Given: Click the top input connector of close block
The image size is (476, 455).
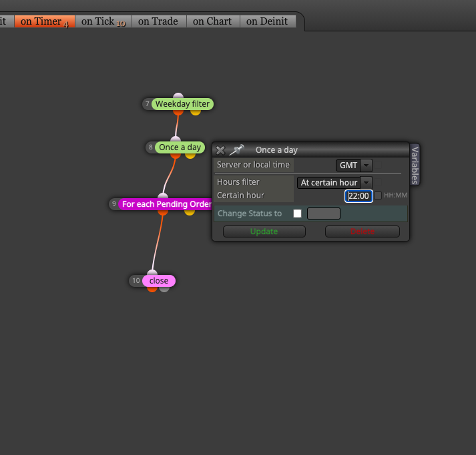Looking at the screenshot, I should (152, 273).
